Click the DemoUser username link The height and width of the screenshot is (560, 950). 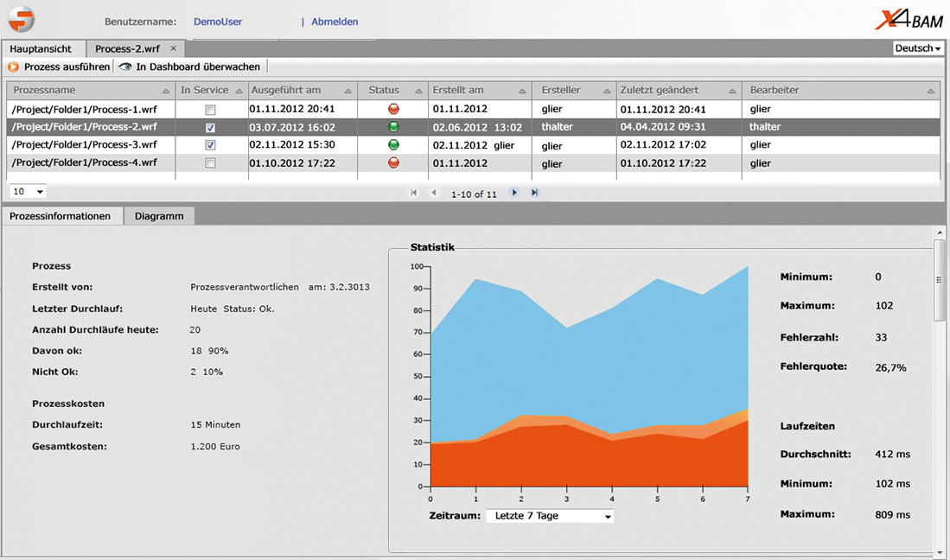click(x=217, y=22)
